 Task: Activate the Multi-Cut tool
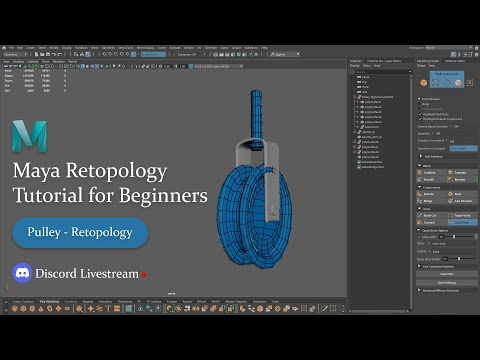coord(431,215)
